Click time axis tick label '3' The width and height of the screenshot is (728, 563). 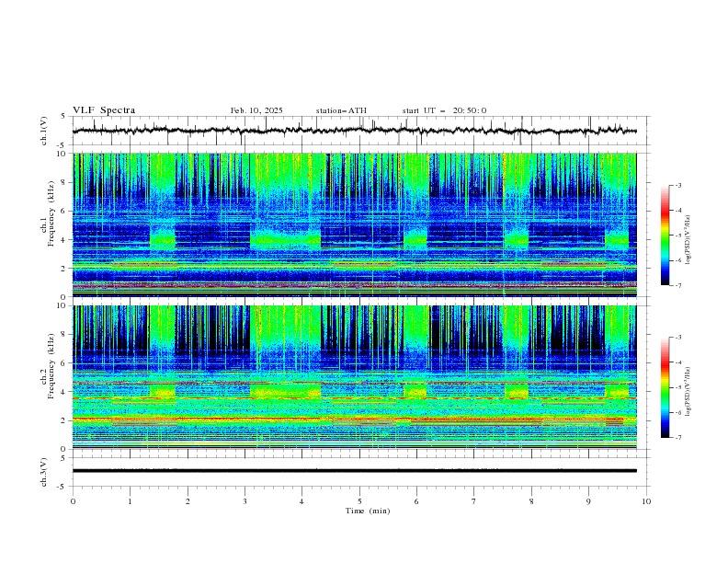tap(245, 501)
